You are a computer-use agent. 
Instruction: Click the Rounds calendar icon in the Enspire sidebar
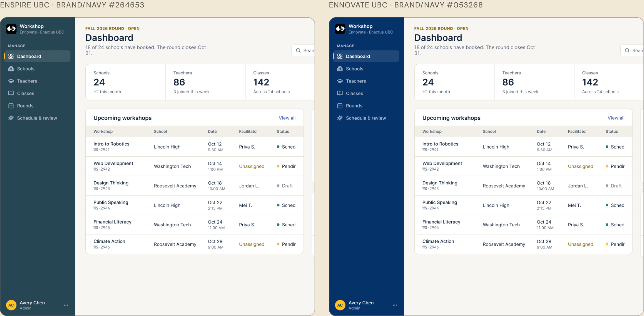[x=11, y=106]
